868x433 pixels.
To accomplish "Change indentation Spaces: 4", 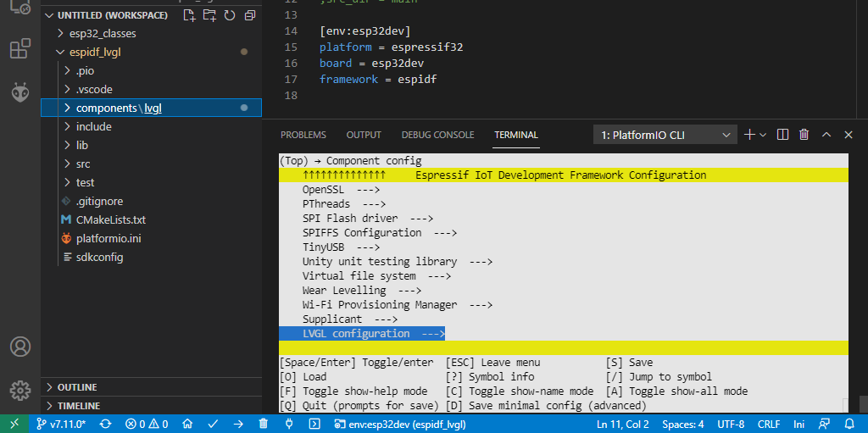I will (x=682, y=425).
